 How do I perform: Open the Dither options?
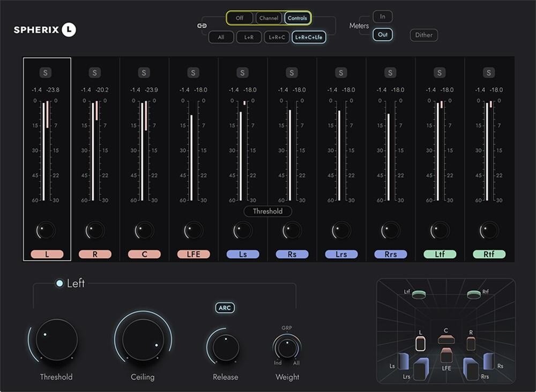(x=423, y=35)
